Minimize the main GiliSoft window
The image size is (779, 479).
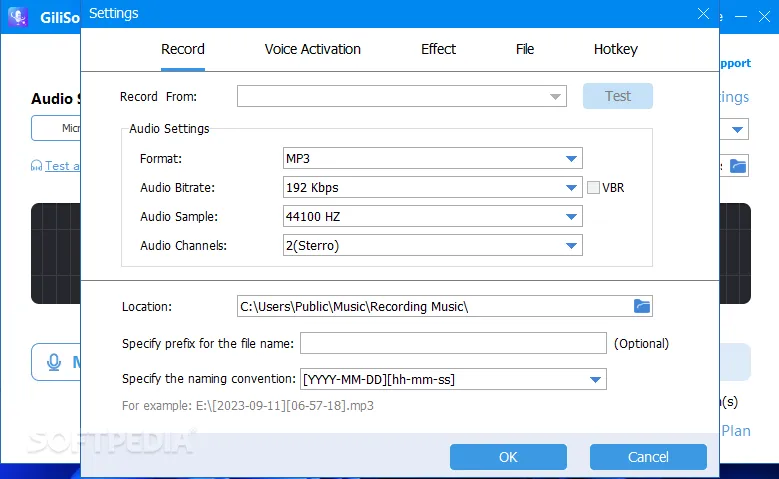pos(741,17)
